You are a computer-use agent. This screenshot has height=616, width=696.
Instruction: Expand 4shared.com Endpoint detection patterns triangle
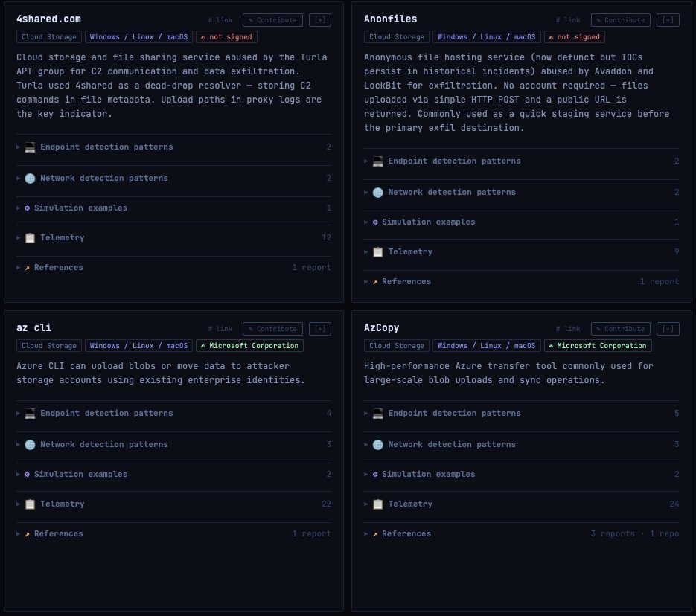[x=18, y=147]
